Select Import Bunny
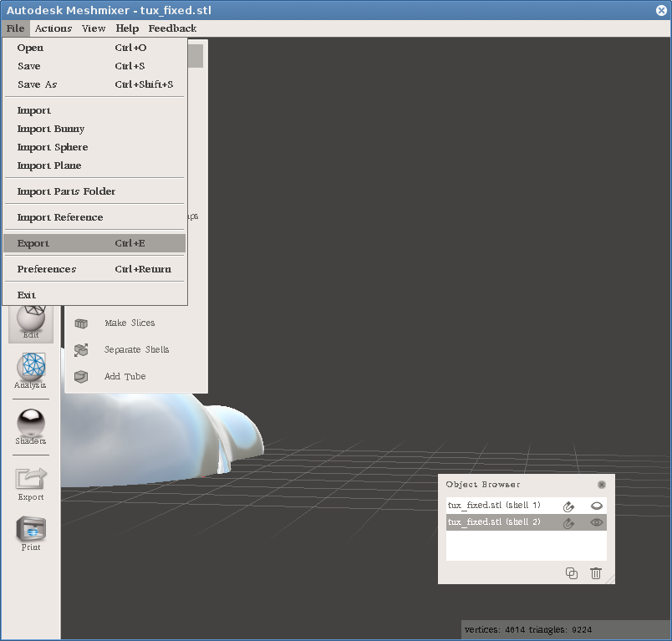Image resolution: width=672 pixels, height=641 pixels. pyautogui.click(x=94, y=129)
